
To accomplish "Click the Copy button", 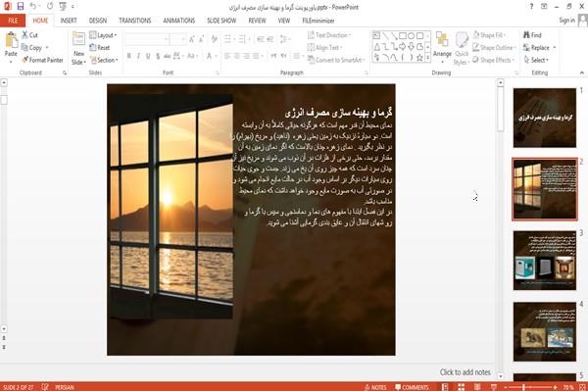I will tap(32, 48).
